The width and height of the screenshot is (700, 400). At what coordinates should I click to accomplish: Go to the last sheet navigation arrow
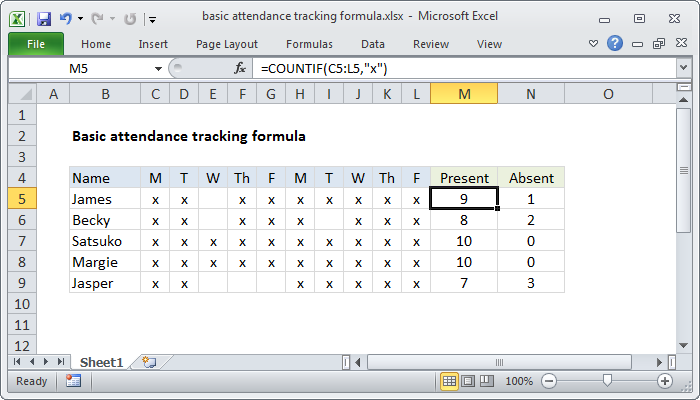click(60, 361)
